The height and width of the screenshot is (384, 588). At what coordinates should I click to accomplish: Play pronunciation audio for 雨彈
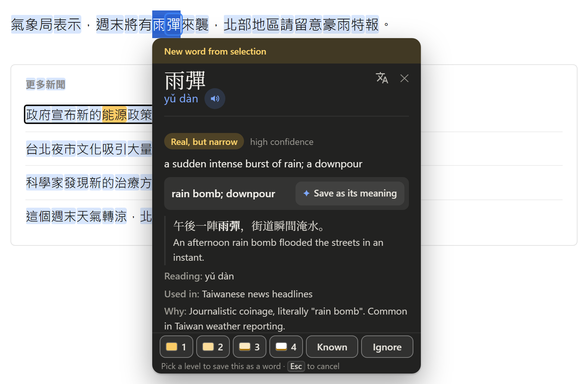click(215, 99)
